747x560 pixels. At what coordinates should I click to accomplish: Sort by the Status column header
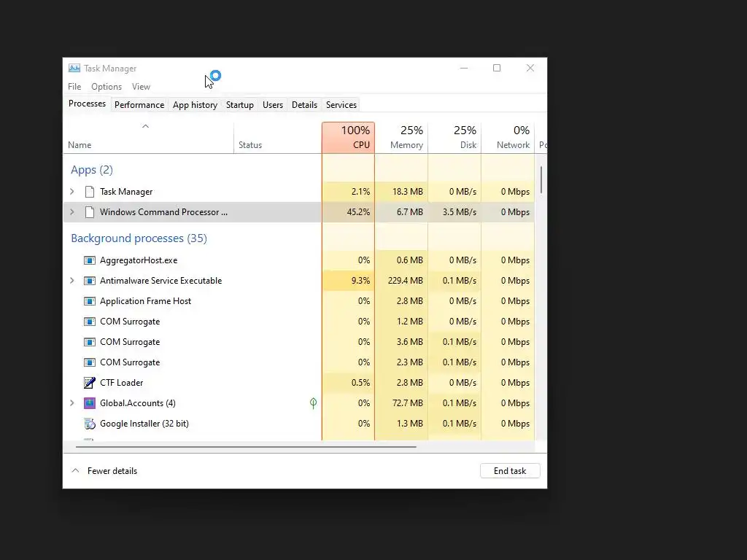pos(278,138)
